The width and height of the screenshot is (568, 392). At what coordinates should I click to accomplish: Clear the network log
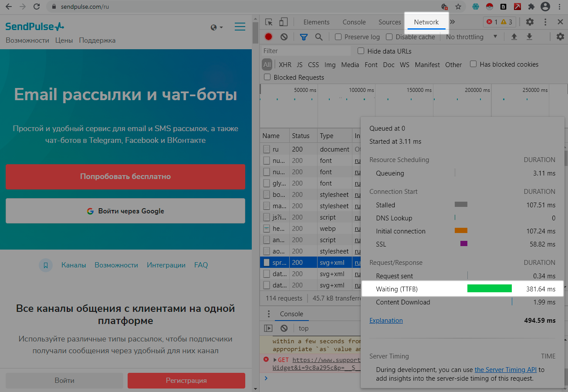coord(284,37)
